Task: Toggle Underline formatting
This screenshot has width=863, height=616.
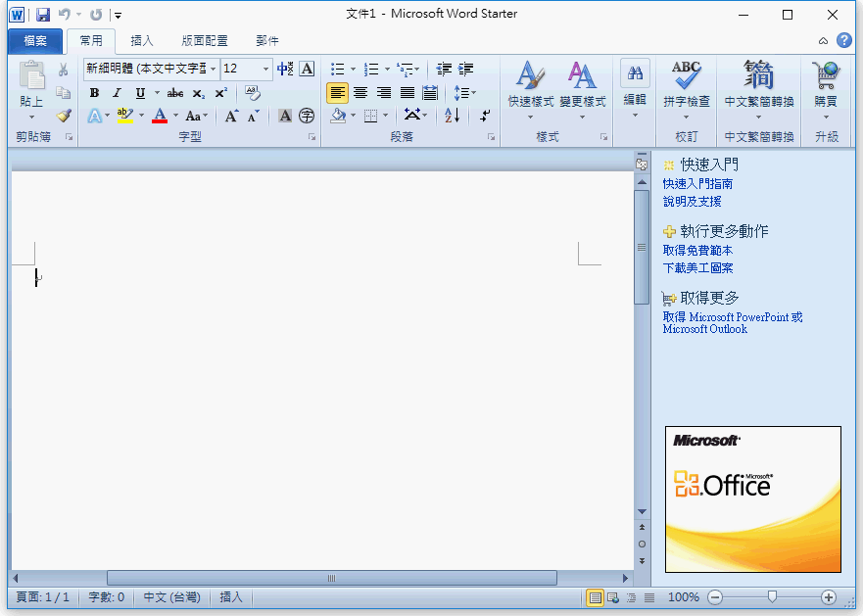Action: click(140, 93)
